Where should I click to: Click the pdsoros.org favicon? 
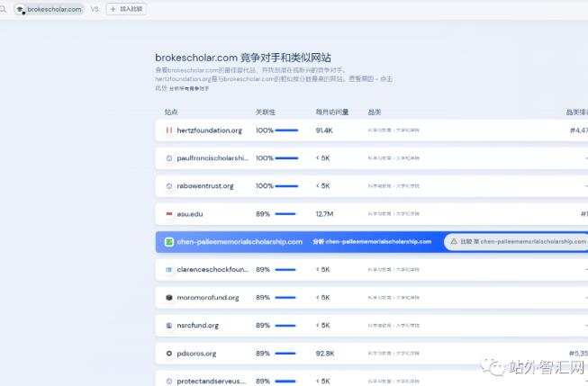pos(169,354)
